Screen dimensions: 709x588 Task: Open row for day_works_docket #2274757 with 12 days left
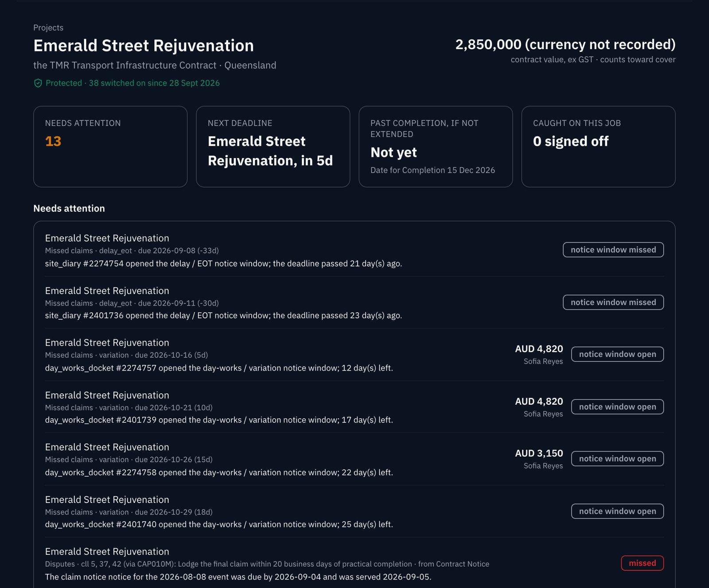(354, 355)
